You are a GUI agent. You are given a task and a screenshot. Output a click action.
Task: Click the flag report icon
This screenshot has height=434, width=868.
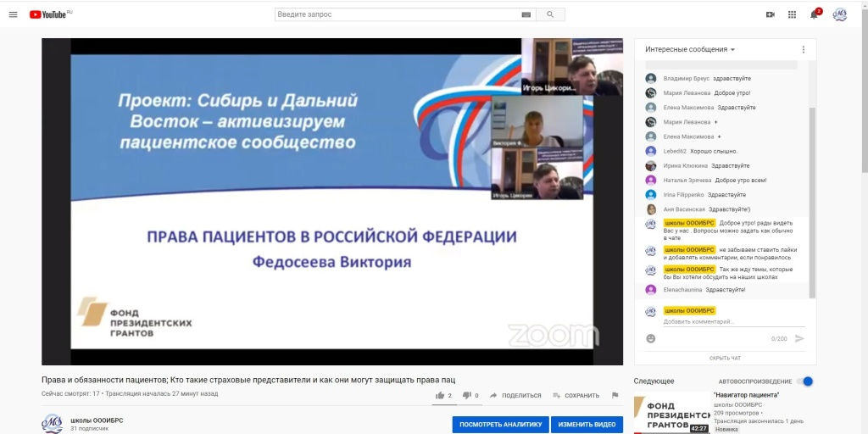tap(615, 395)
